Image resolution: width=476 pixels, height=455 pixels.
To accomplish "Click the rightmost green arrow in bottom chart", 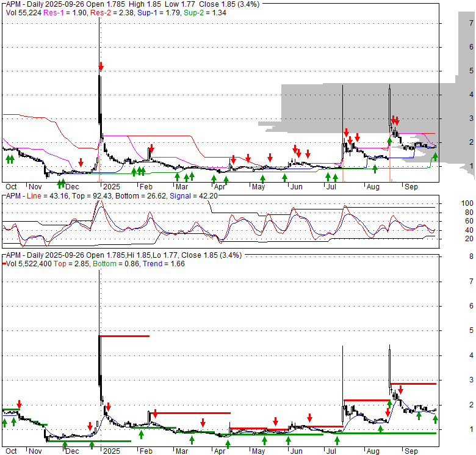I will click(x=435, y=420).
